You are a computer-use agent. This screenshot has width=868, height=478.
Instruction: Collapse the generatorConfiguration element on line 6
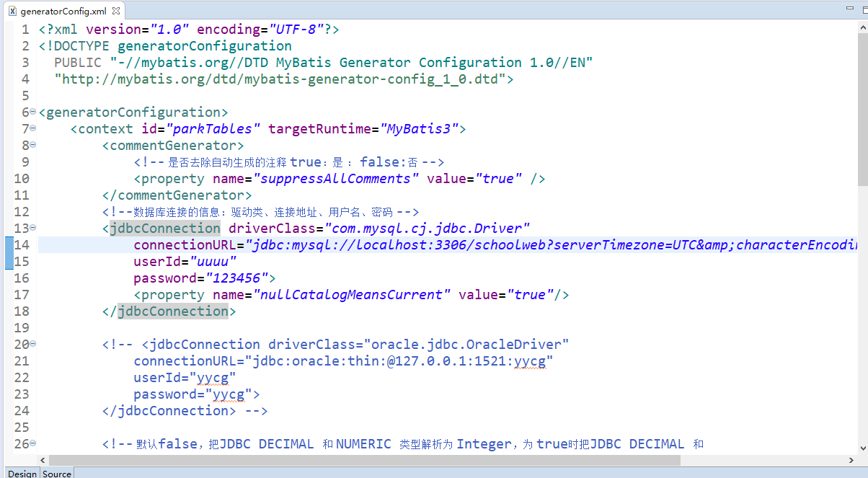click(x=33, y=112)
